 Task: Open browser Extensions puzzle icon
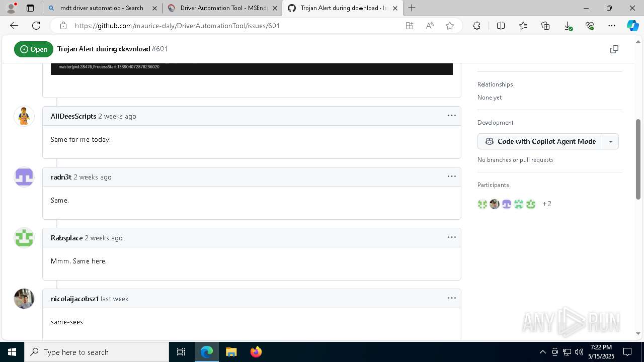[x=476, y=26]
